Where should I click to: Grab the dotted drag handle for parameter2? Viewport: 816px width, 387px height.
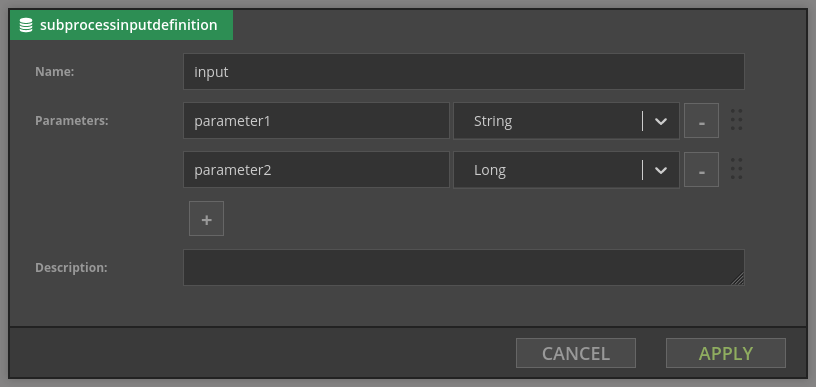point(736,169)
